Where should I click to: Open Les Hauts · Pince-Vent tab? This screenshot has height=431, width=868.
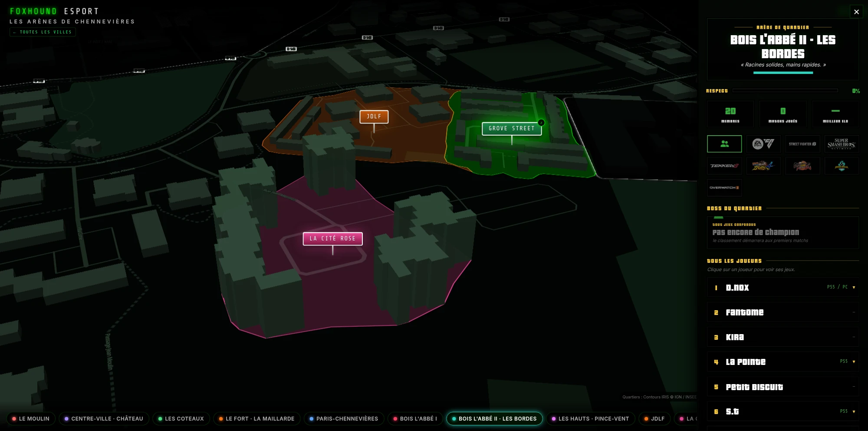pyautogui.click(x=590, y=419)
